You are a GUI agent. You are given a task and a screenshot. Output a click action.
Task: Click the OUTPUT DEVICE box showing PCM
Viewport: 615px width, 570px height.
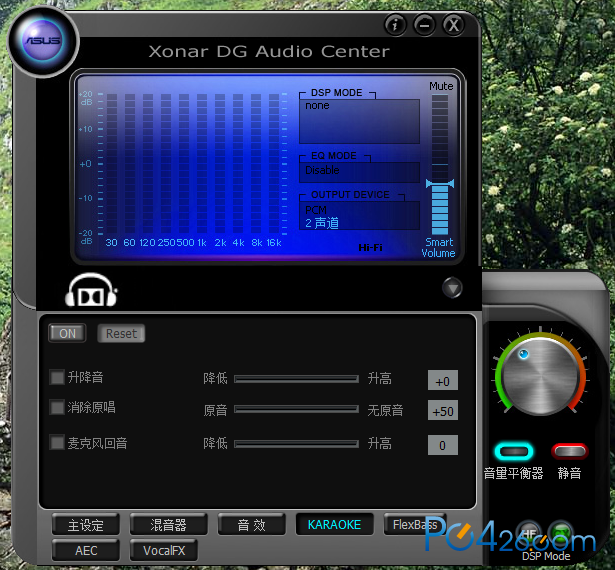point(359,215)
